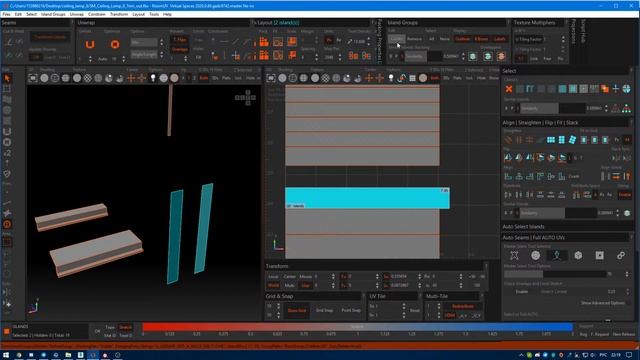Click the similar islands hierarchy icon in Select panel
640x360 pixels.
626,109
